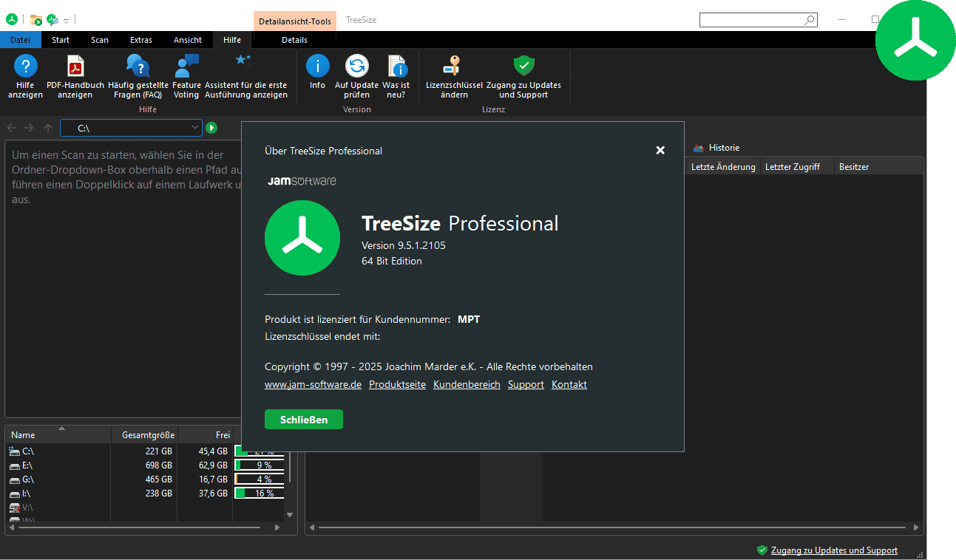Viewport: 956px width, 560px height.
Task: Click the navigate forward arrow
Action: (x=29, y=128)
